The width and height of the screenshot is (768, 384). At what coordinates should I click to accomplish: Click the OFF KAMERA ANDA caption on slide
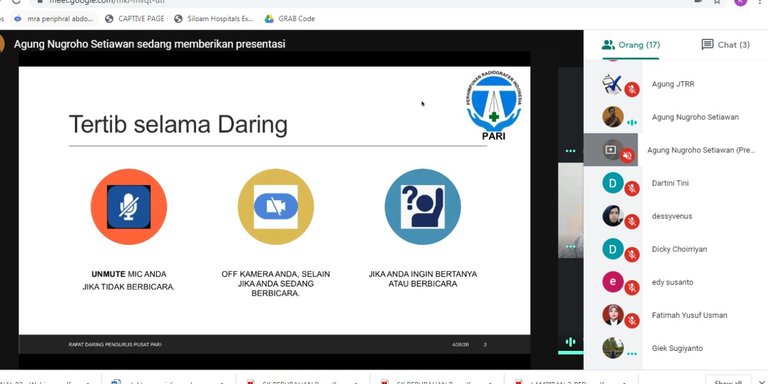click(276, 284)
